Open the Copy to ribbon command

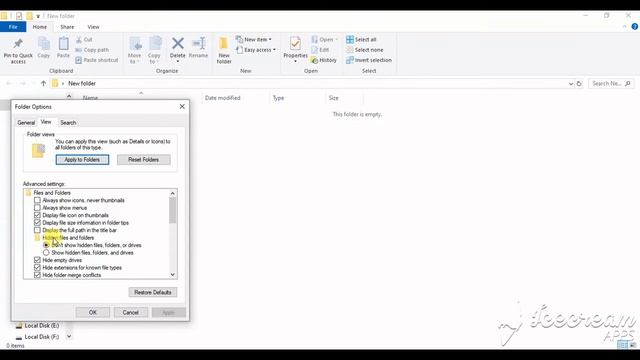tap(154, 50)
